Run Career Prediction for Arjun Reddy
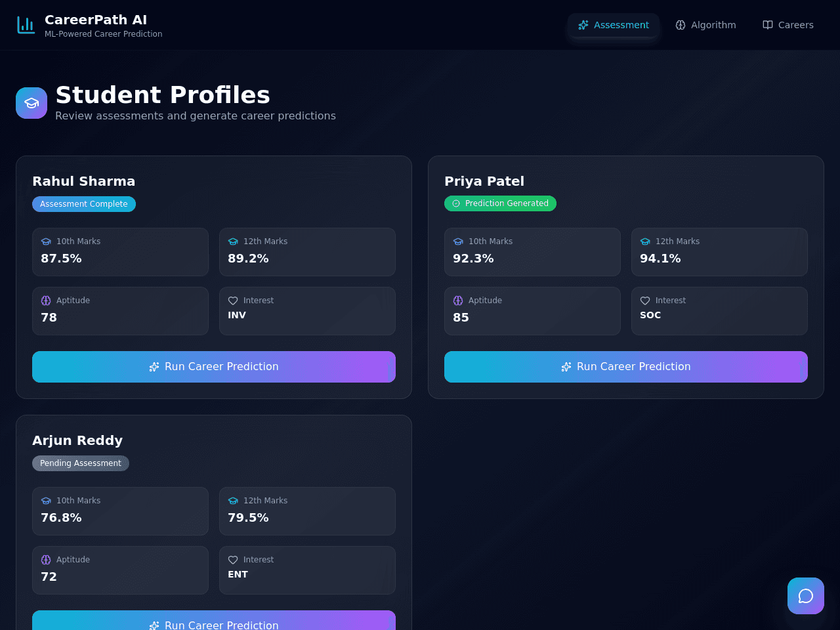 (x=214, y=620)
